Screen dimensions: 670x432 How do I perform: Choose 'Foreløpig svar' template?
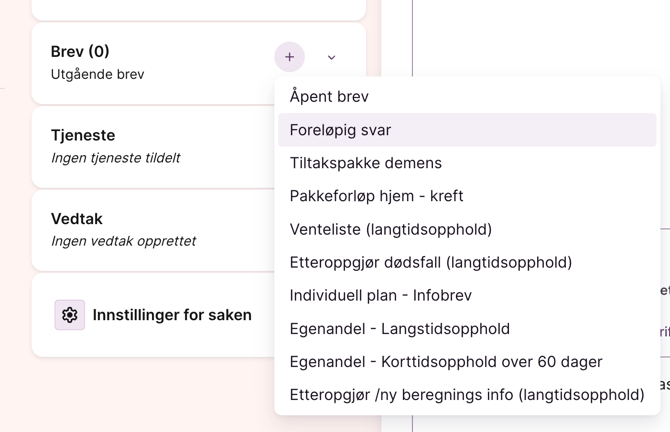(x=340, y=130)
